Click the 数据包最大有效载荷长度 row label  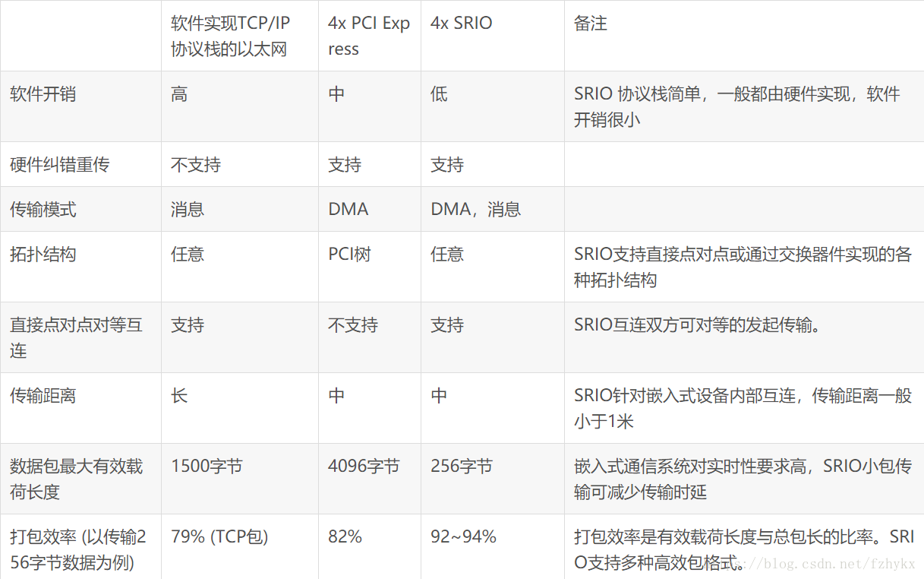(76, 479)
